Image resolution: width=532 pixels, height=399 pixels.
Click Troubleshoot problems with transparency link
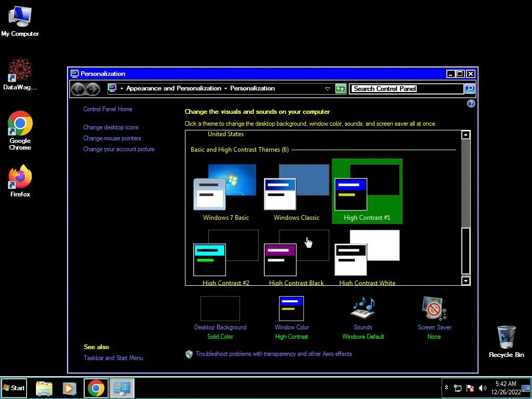[x=274, y=354]
